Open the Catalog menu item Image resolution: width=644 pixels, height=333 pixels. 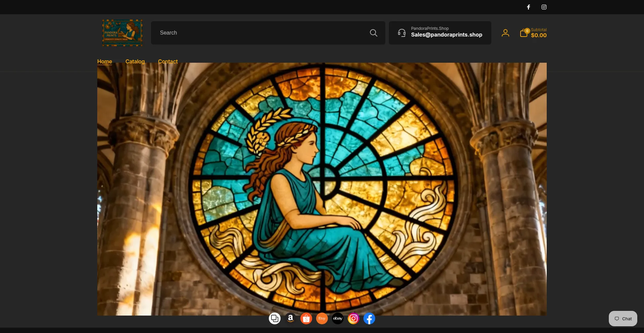click(x=135, y=61)
